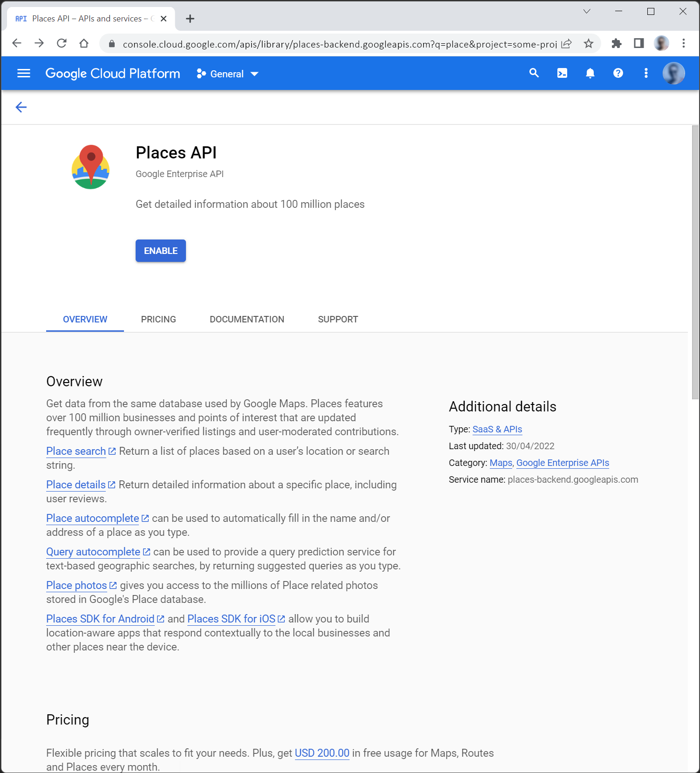Open Chrome tab search chevron
Image resolution: width=700 pixels, height=773 pixels.
(587, 12)
